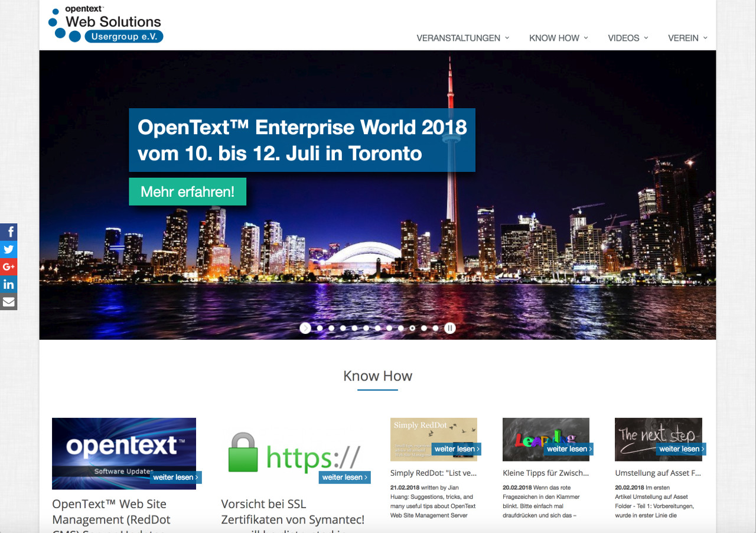Open article Kleine Tipps für Zwisch...
Viewport: 756px width, 533px height.
[x=546, y=473]
